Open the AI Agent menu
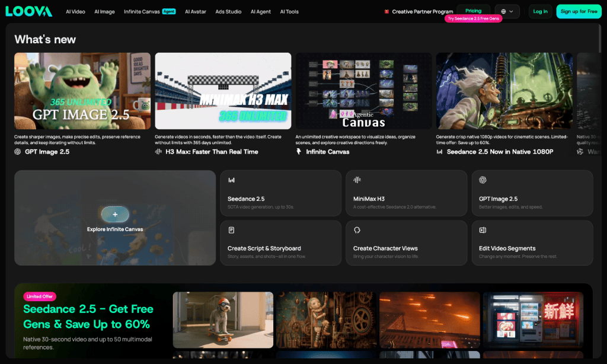Screen dimensions: 607x364 (261, 12)
